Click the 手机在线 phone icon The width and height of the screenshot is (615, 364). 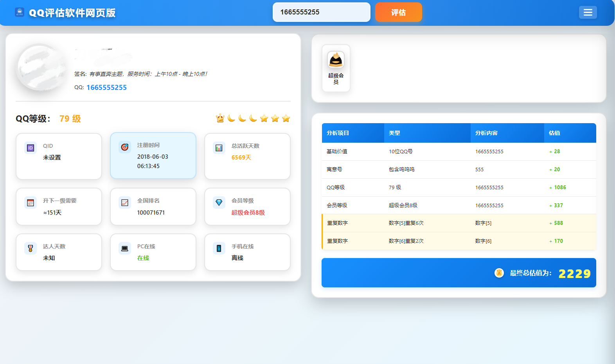tap(219, 248)
